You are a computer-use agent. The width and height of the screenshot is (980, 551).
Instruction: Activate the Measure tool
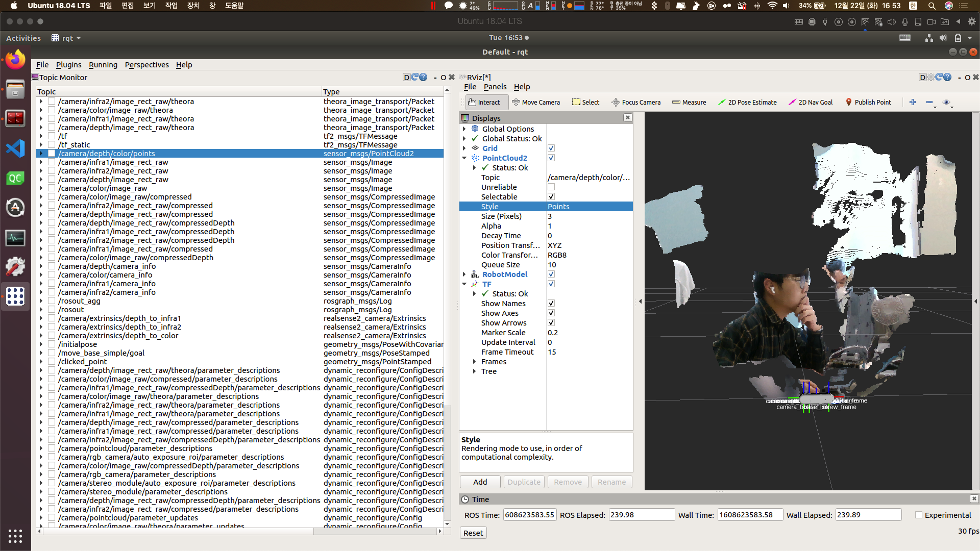click(689, 102)
